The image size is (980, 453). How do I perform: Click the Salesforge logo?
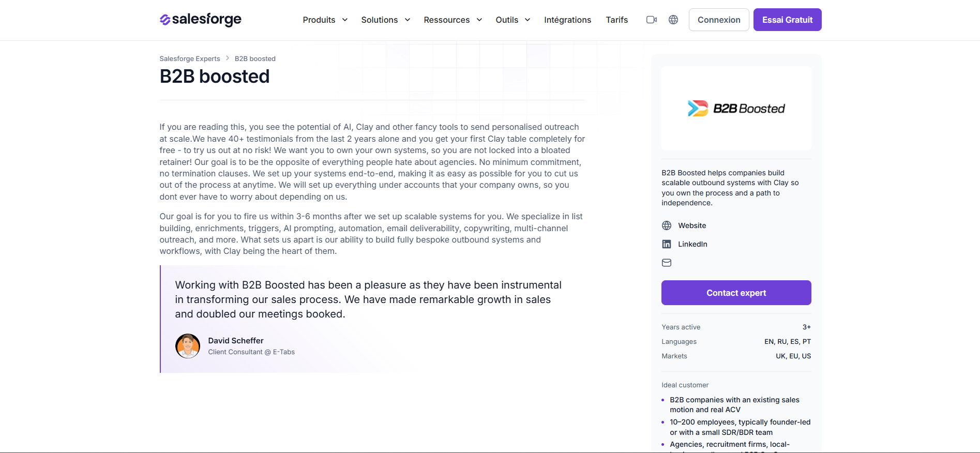(x=201, y=20)
